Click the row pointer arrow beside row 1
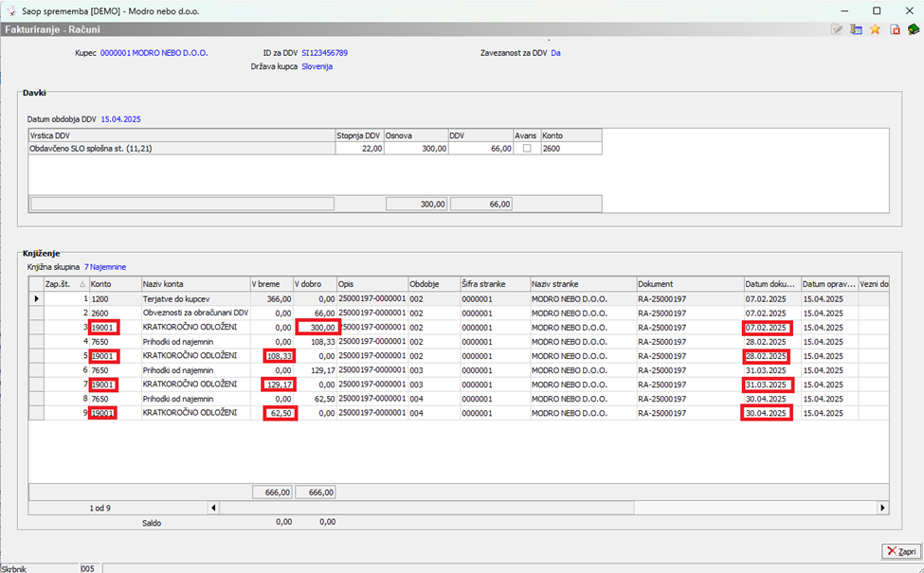The width and height of the screenshot is (924, 573). coord(37,298)
